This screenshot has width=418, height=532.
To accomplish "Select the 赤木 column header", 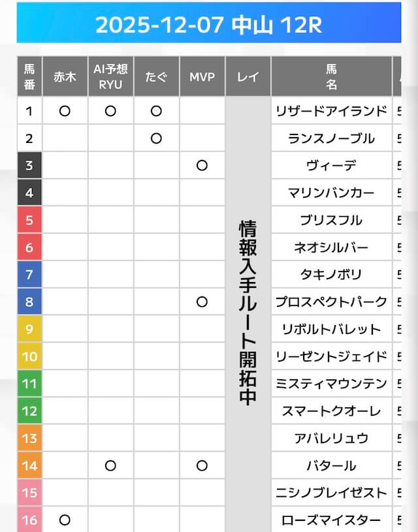I will tap(65, 76).
